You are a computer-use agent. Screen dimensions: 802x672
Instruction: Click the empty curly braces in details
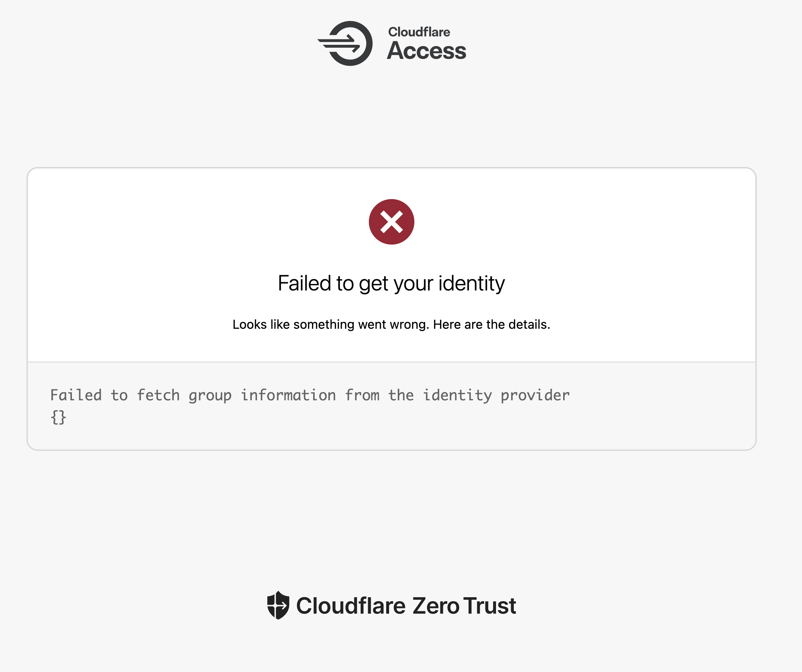click(x=59, y=417)
